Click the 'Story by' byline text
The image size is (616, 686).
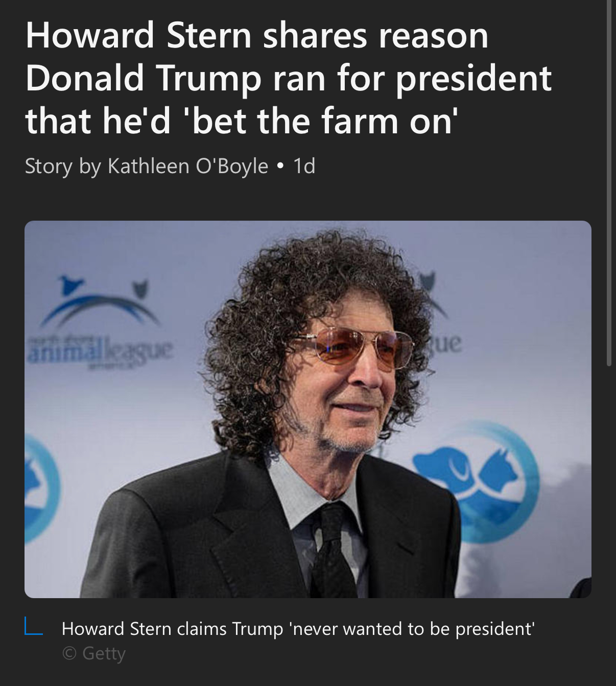click(x=63, y=166)
